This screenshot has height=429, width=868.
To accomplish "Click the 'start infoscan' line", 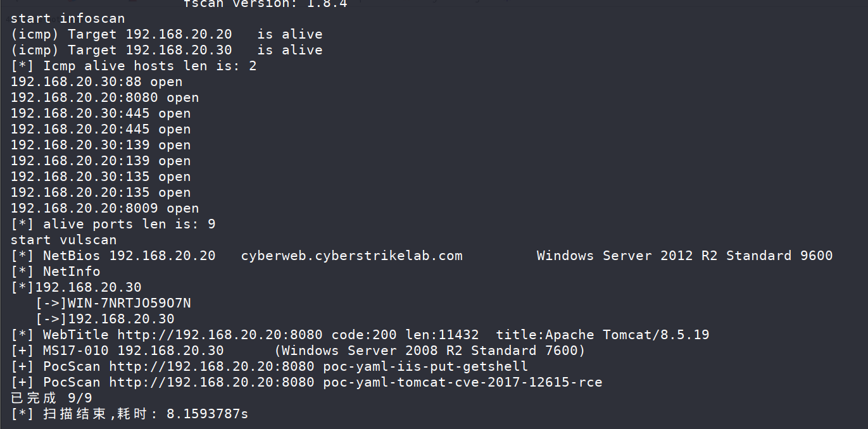I will (x=68, y=18).
